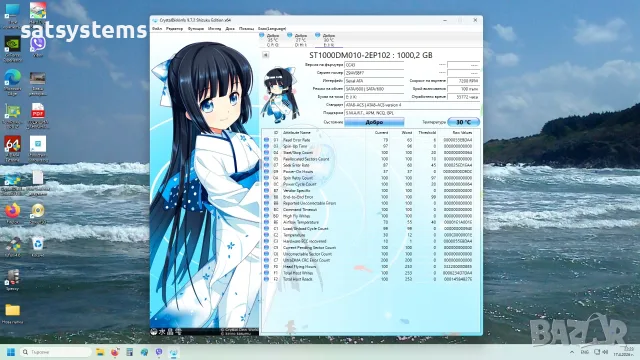Open File Explorer from the taskbar
The height and width of the screenshot is (360, 640).
pos(100,352)
